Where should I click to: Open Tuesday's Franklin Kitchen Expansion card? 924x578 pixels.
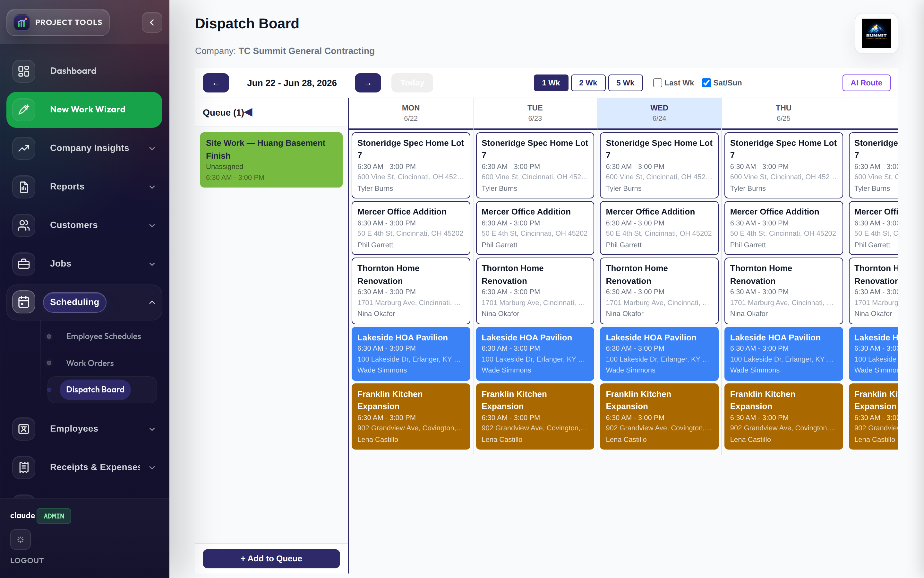click(x=535, y=416)
